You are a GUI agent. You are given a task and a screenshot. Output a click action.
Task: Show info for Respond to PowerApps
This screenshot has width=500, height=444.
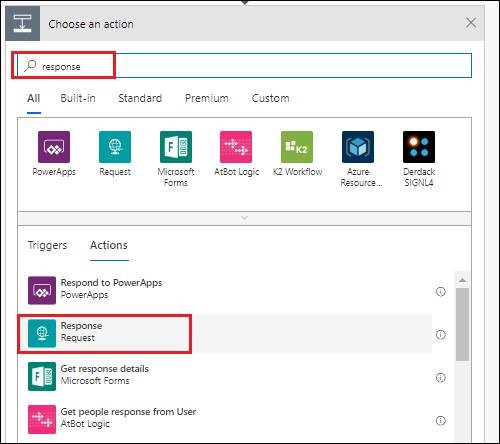click(x=441, y=292)
